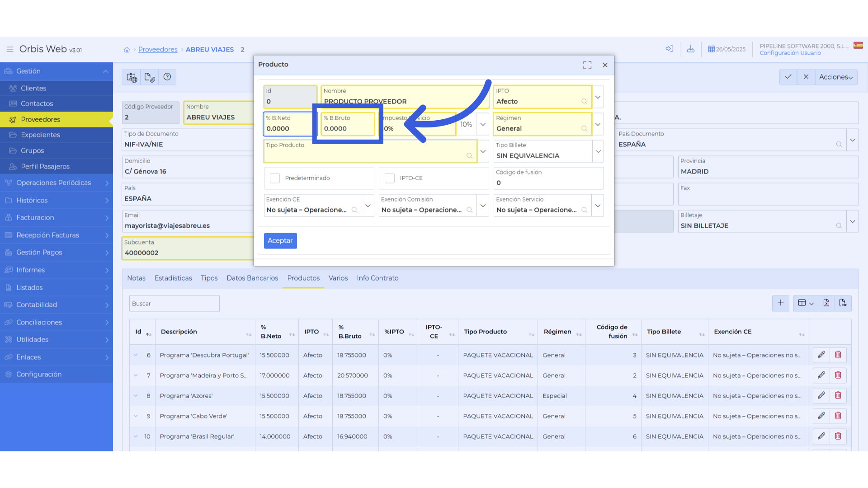Search icon in Tipo Producto field

click(469, 156)
